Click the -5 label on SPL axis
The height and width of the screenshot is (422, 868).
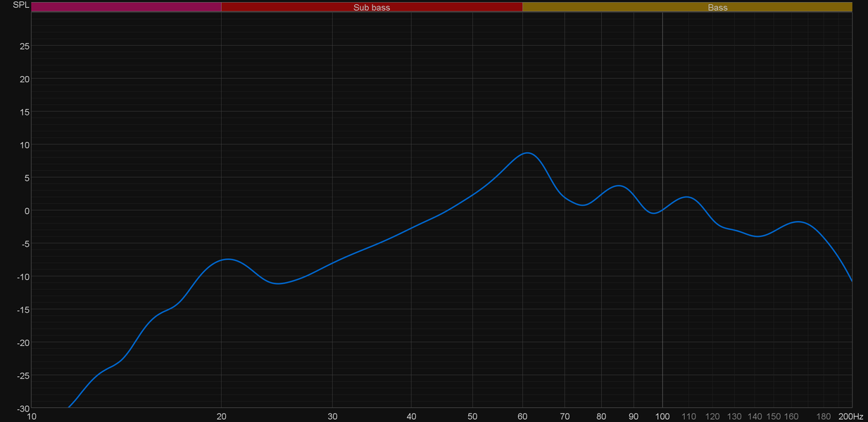(25, 244)
